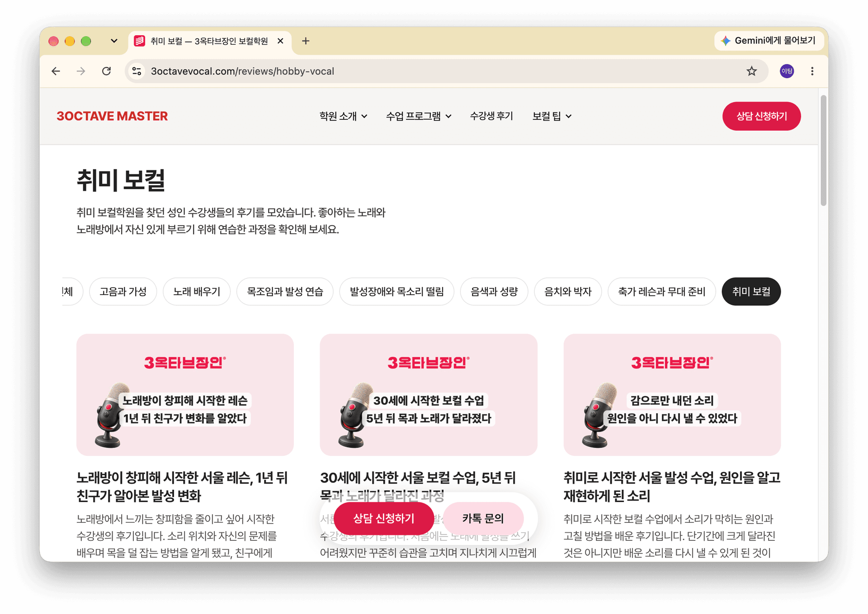Click the floating 카톡 문의 button
The height and width of the screenshot is (614, 868).
point(483,518)
